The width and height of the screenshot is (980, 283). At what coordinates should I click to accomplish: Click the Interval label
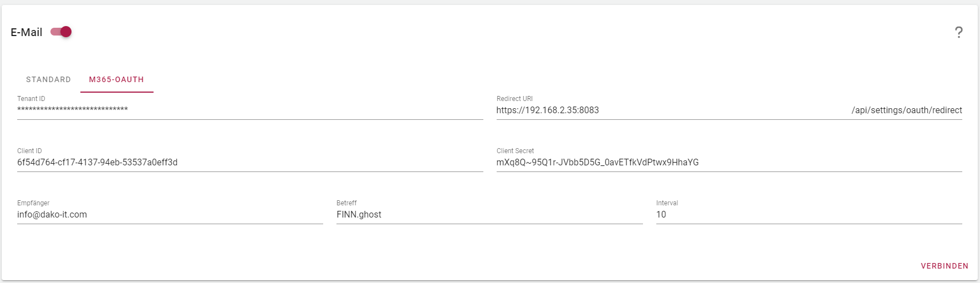667,203
